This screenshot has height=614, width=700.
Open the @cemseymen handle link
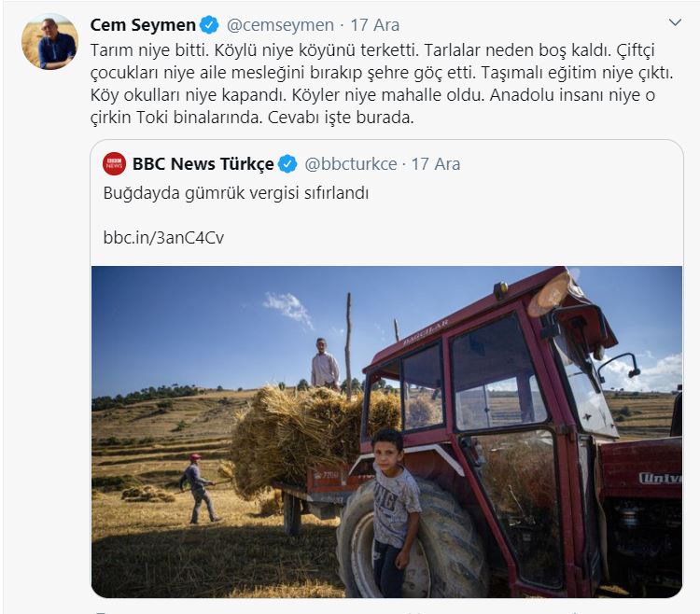(x=280, y=25)
